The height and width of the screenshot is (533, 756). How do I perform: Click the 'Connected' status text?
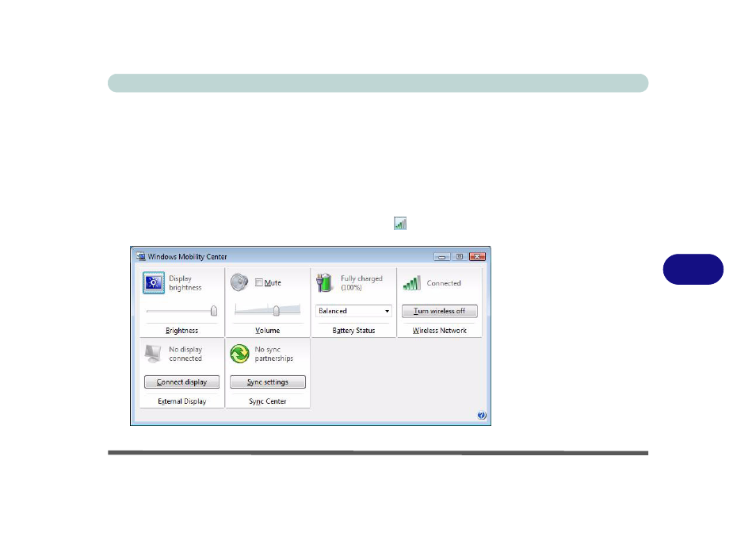pos(444,283)
